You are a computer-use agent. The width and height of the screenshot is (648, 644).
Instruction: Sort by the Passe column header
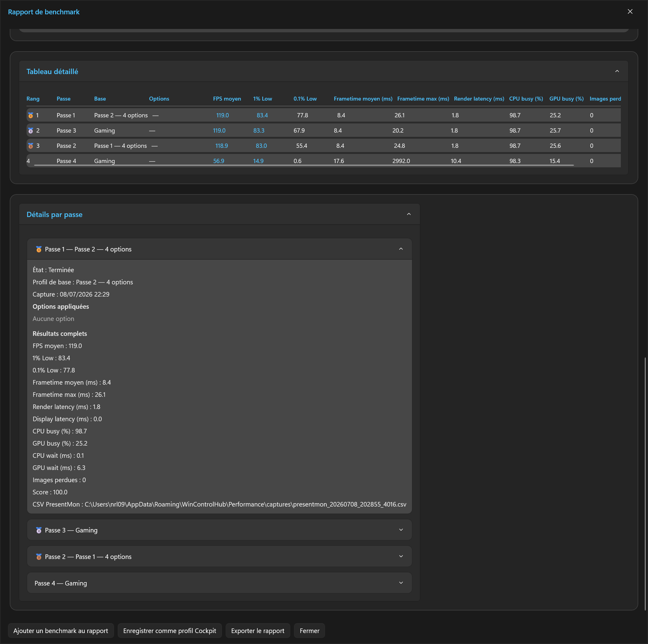[x=63, y=98]
